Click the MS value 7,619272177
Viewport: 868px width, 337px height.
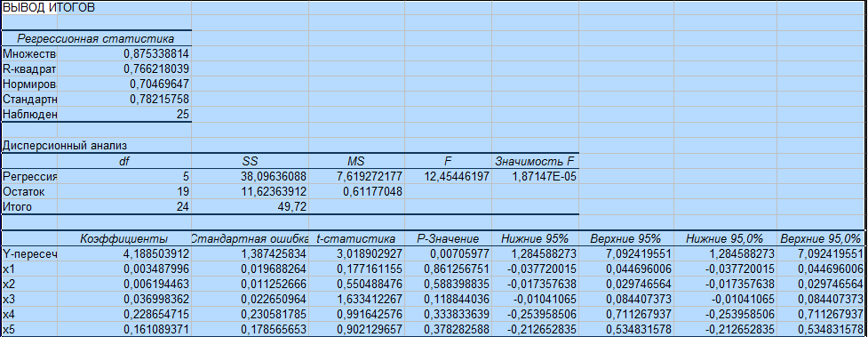click(370, 177)
